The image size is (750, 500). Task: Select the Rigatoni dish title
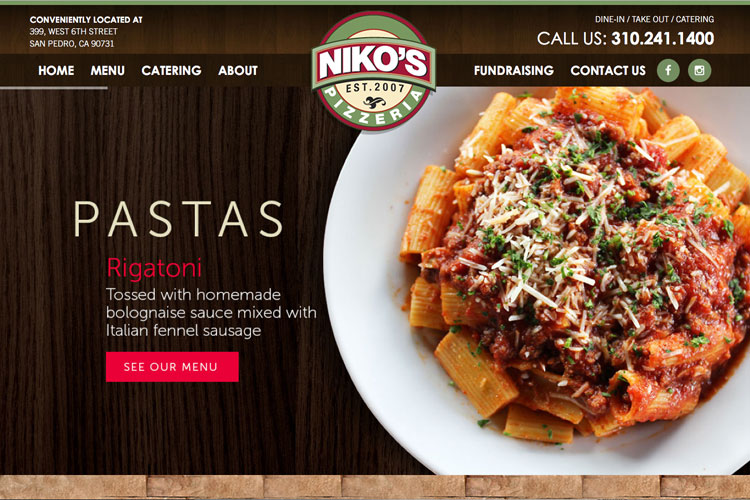154,267
